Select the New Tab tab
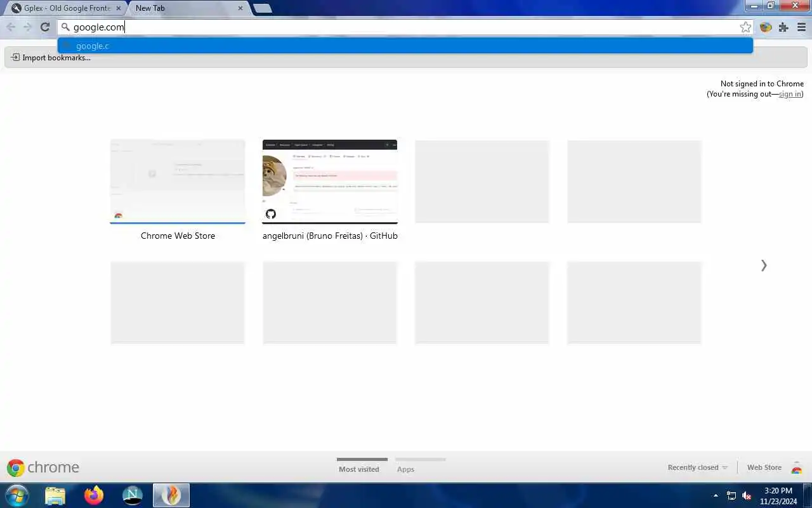Image resolution: width=812 pixels, height=508 pixels. (184, 8)
